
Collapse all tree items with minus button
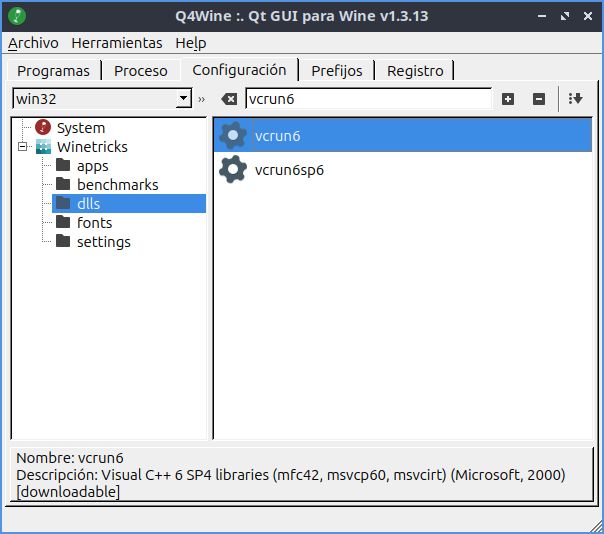pos(539,99)
